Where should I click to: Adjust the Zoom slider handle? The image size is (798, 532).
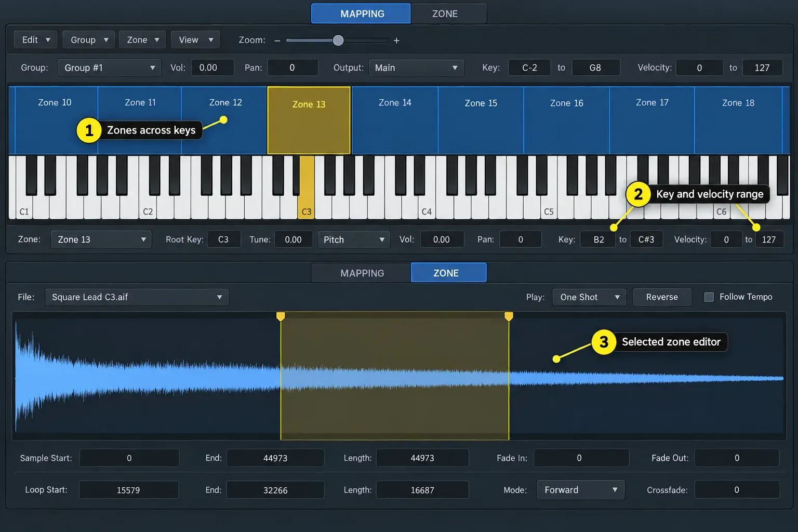[x=338, y=41]
